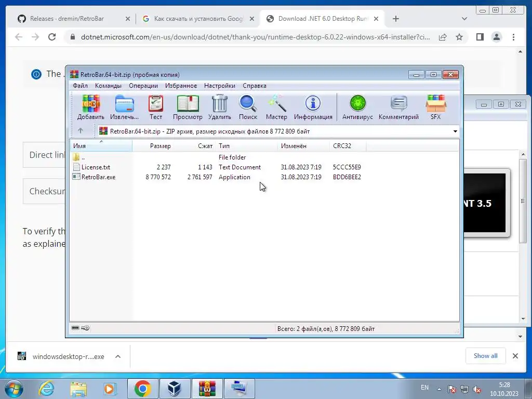Open the Комментарий (Comment) tool
532x399 pixels.
coord(398,108)
